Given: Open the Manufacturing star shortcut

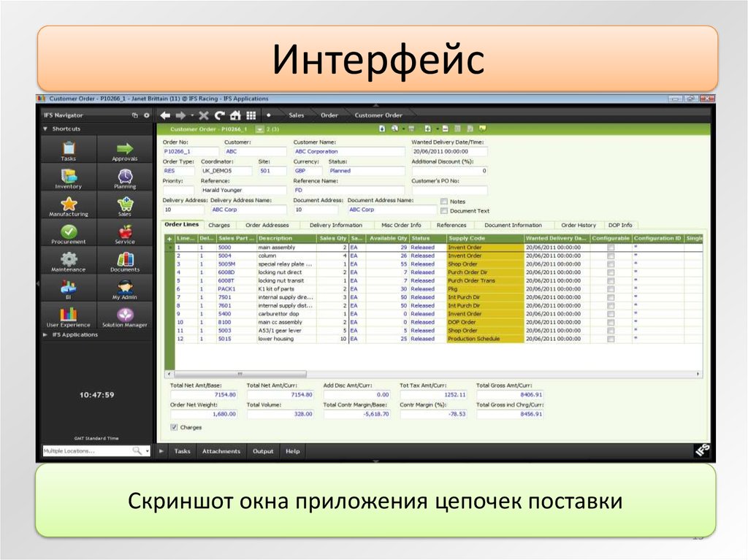Looking at the screenshot, I should (68, 204).
